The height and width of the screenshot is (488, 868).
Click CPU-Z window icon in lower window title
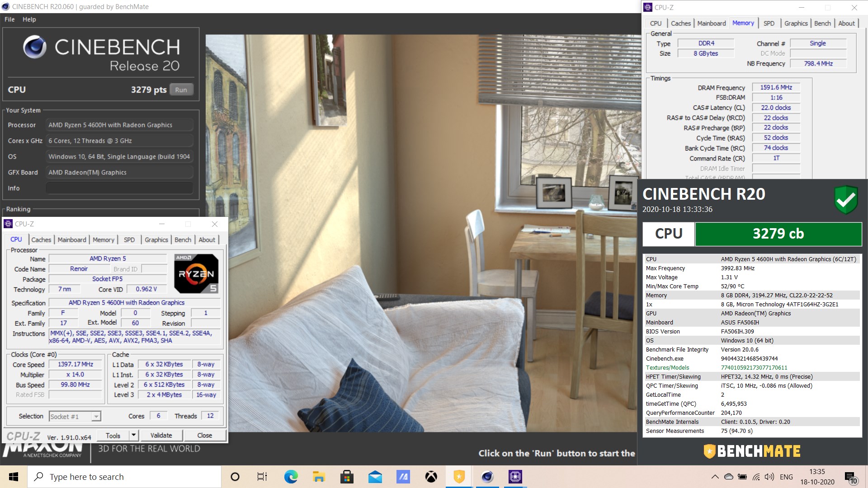tap(8, 224)
